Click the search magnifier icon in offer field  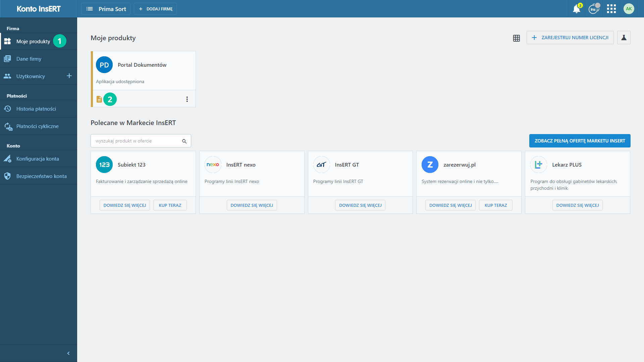[184, 141]
